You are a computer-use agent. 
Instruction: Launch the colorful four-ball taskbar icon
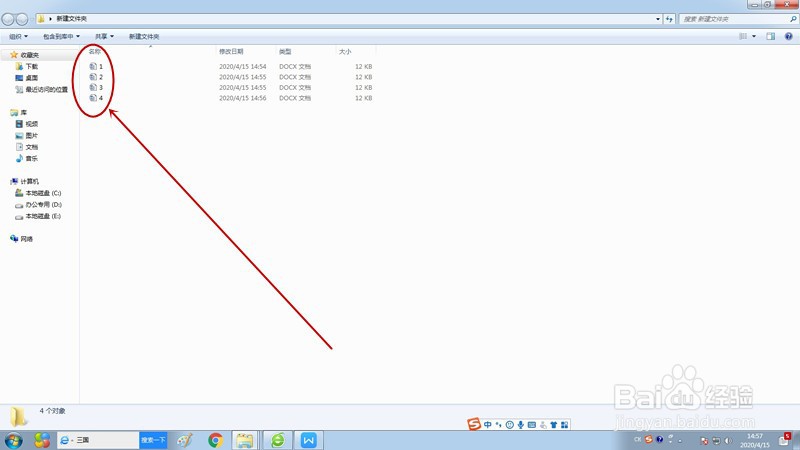(42, 440)
